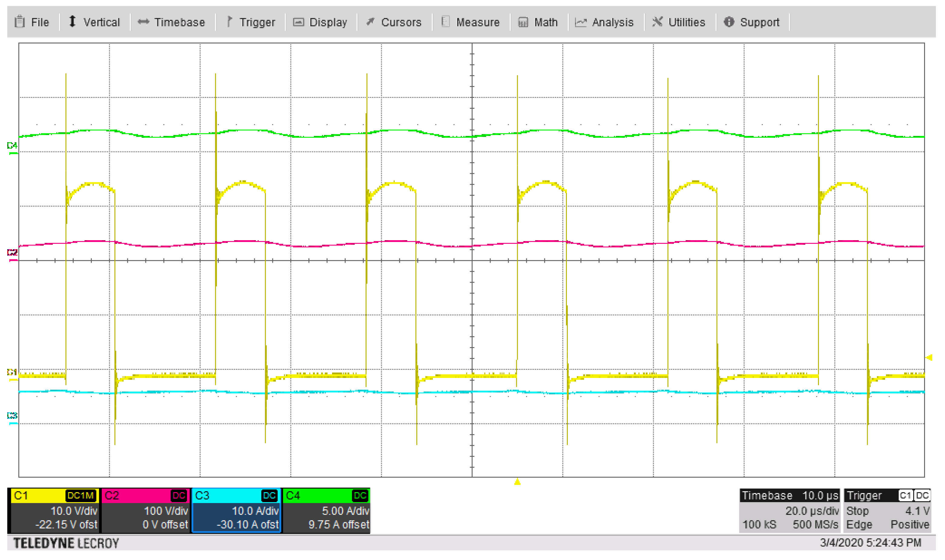945x560 pixels.
Task: Open the Timebase descriptor box
Action: tap(790, 510)
